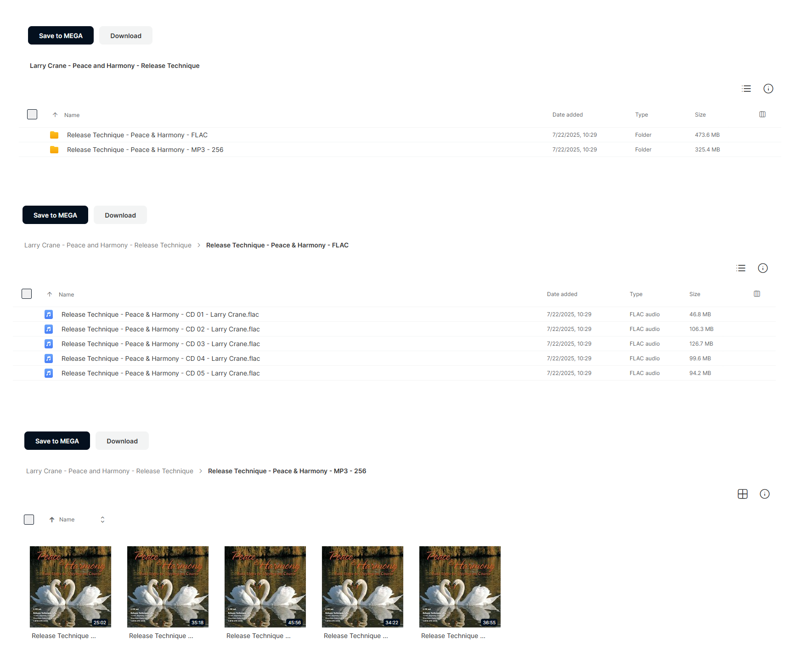801x672 pixels.
Task: Click size value 473.6 MB
Action: [x=707, y=135]
